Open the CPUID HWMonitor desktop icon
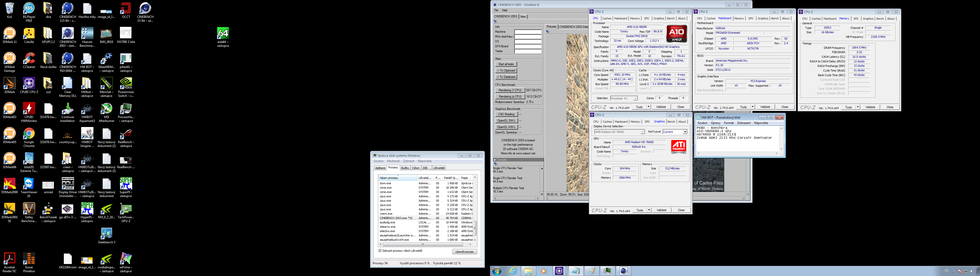This screenshot has height=276, width=980. pos(29,112)
